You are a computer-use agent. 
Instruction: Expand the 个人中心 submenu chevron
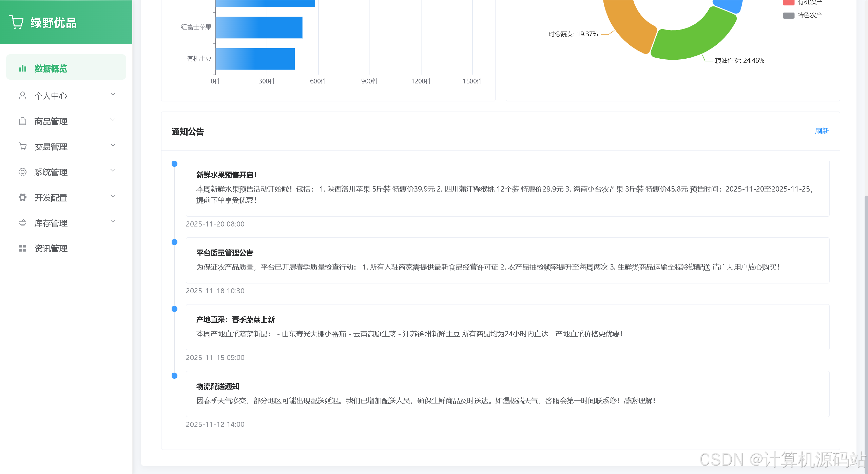(113, 94)
